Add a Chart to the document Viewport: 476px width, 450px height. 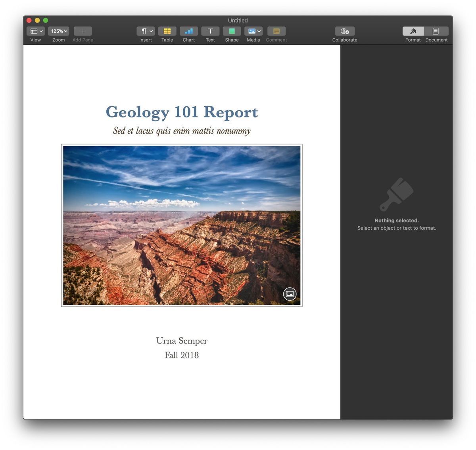[189, 31]
